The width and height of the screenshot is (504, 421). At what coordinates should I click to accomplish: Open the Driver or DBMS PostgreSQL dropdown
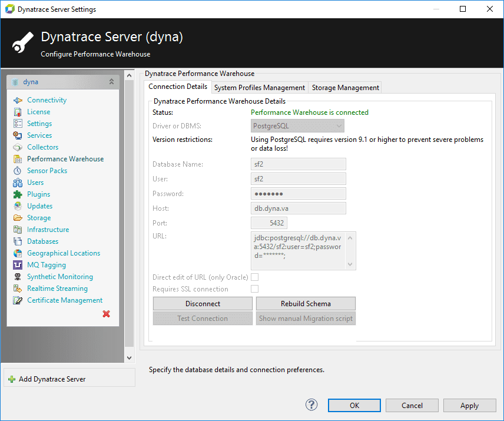[297, 126]
